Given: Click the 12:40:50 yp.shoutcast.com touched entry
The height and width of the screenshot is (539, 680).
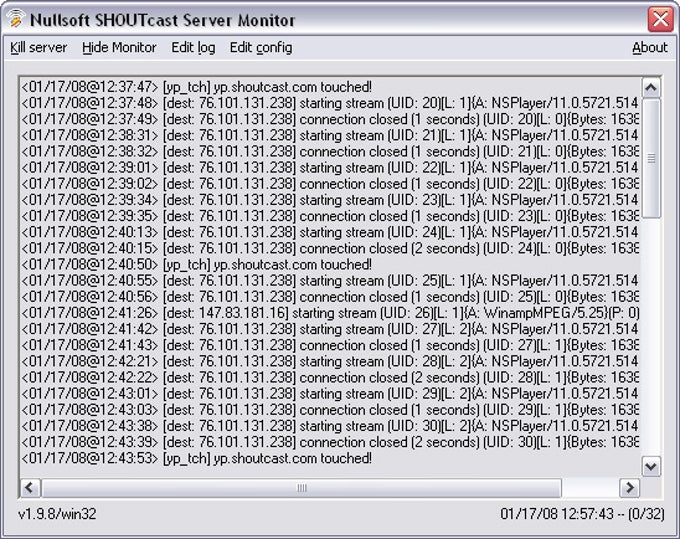Looking at the screenshot, I should tap(196, 265).
